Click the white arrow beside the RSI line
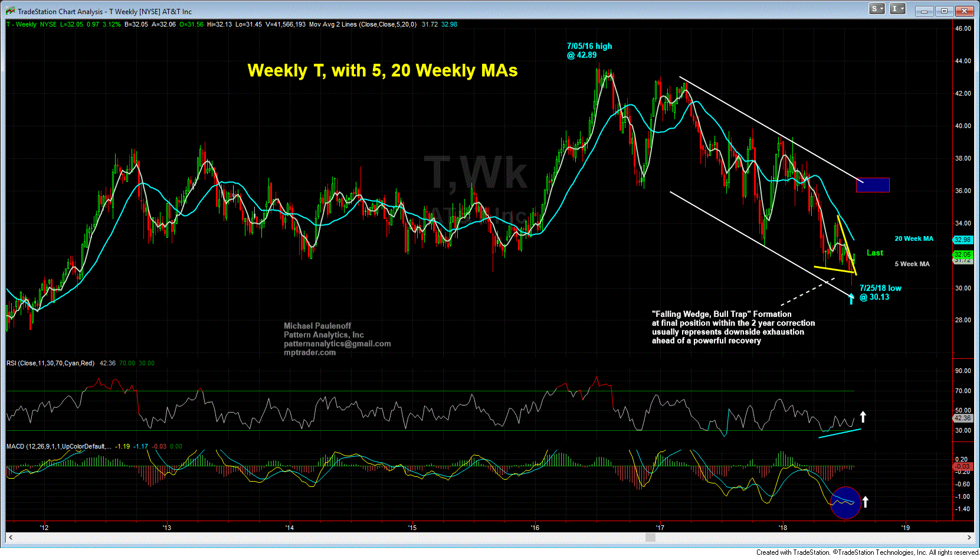Viewport: 980px width, 556px height. [x=863, y=417]
